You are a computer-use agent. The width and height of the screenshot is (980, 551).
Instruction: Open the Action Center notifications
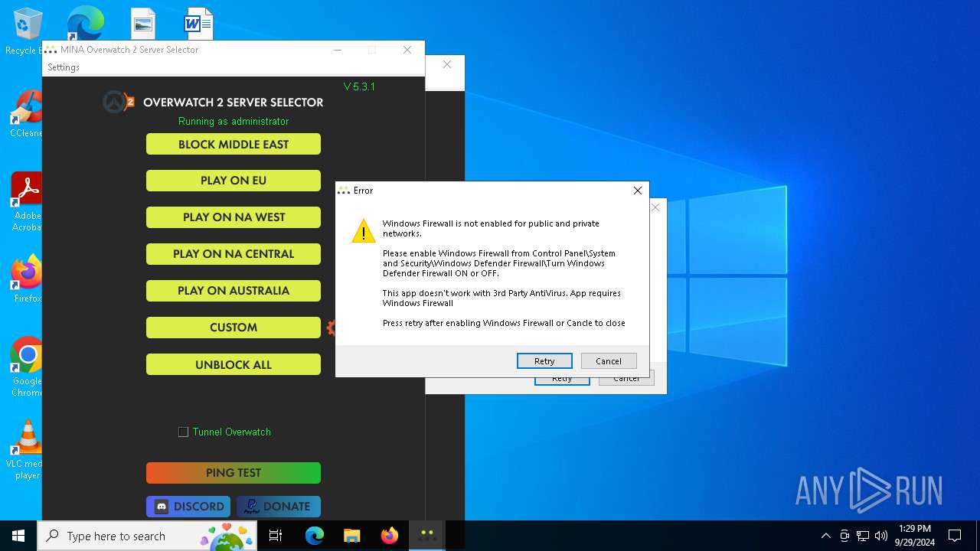955,536
